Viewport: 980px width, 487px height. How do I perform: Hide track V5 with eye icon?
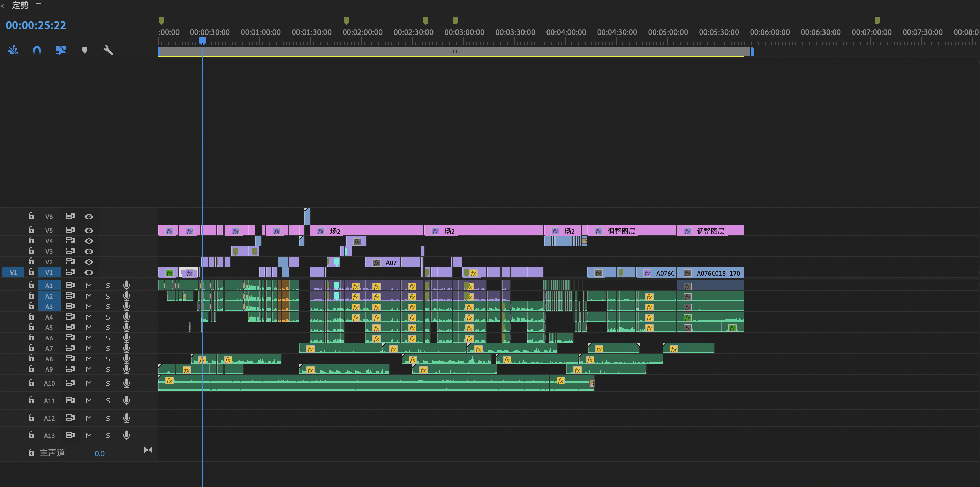89,231
